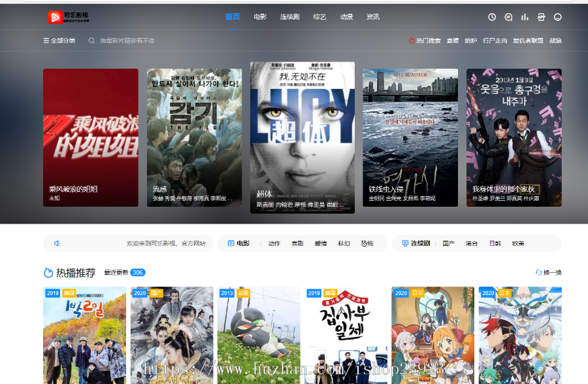Open the 2020 国产 costume drama card
The image size is (588, 384).
pos(172,336)
